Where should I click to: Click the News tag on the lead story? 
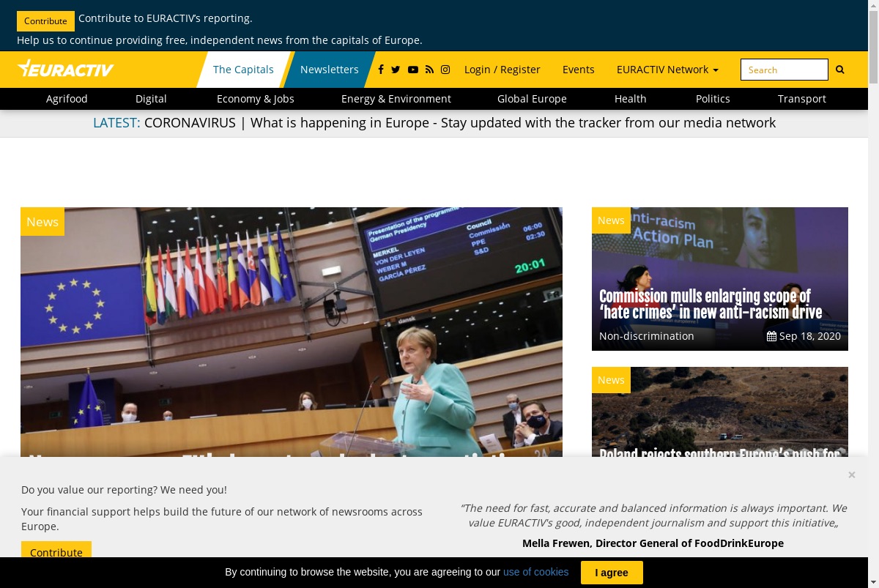tap(42, 222)
